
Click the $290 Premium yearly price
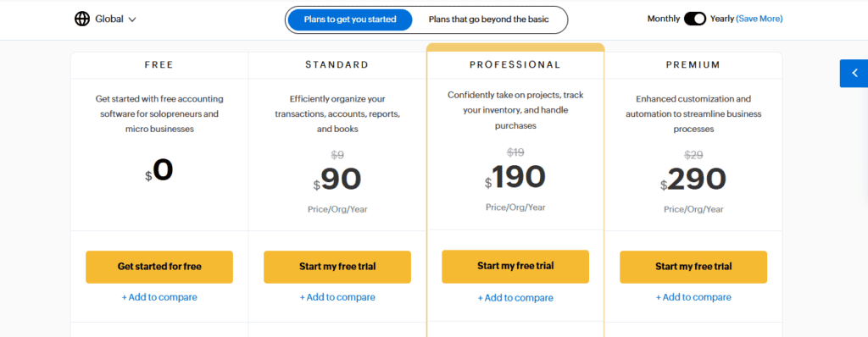click(x=693, y=180)
